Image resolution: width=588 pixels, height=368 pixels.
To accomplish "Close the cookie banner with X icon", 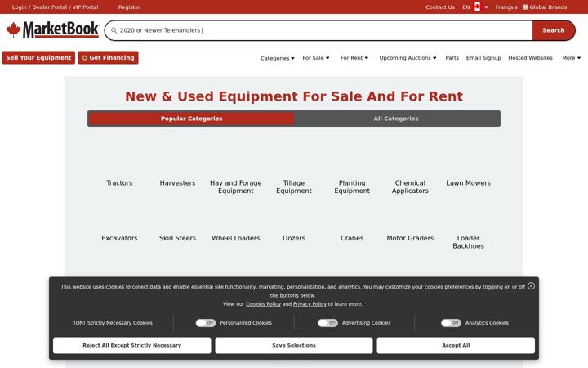I will pos(531,286).
